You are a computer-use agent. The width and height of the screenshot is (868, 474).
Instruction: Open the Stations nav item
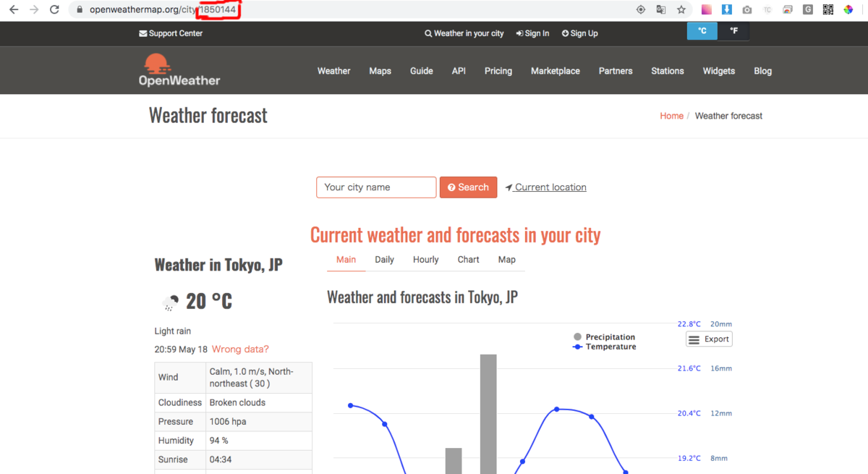pyautogui.click(x=668, y=71)
